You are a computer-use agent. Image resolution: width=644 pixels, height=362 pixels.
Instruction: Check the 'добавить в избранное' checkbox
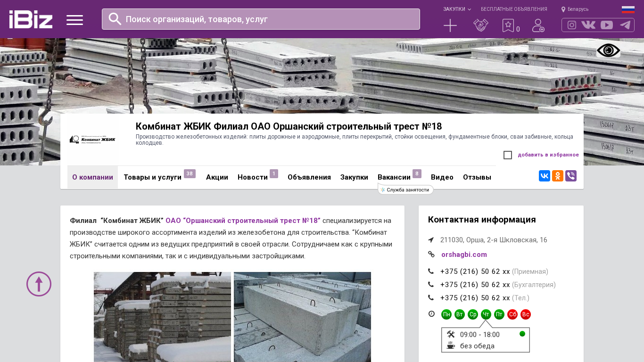tap(508, 155)
